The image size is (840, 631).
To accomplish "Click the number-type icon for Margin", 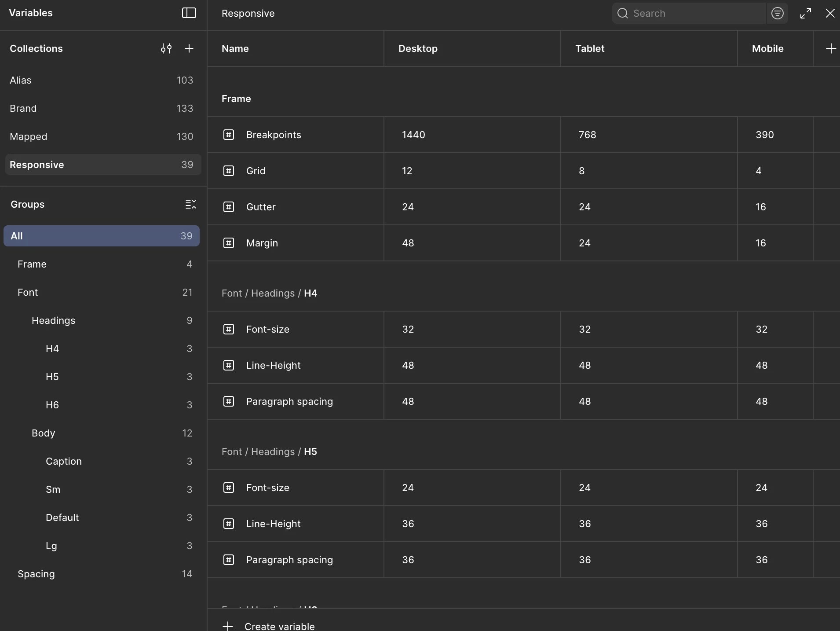I will [x=229, y=243].
